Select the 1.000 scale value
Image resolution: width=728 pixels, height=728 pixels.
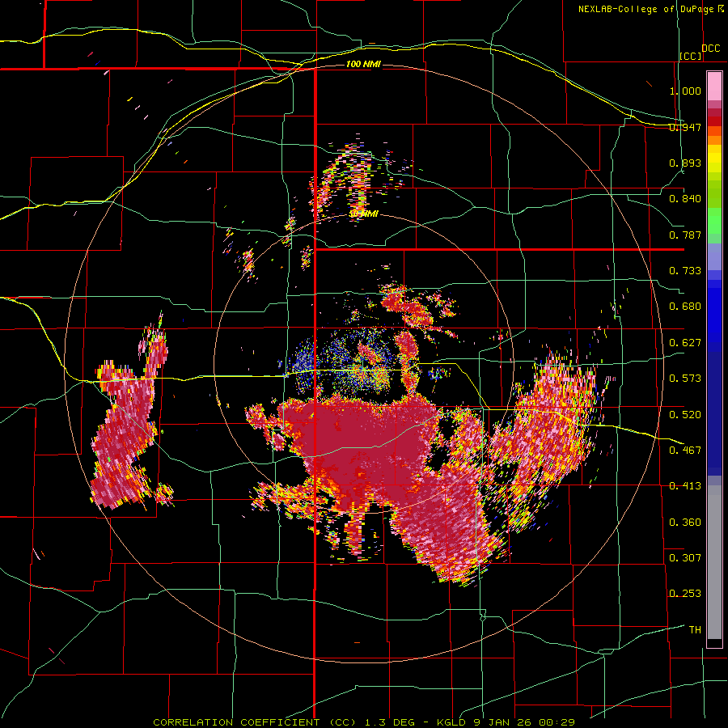(x=685, y=91)
